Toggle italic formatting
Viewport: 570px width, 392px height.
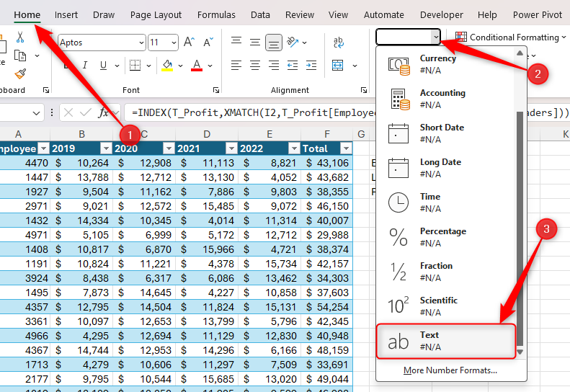[85, 66]
